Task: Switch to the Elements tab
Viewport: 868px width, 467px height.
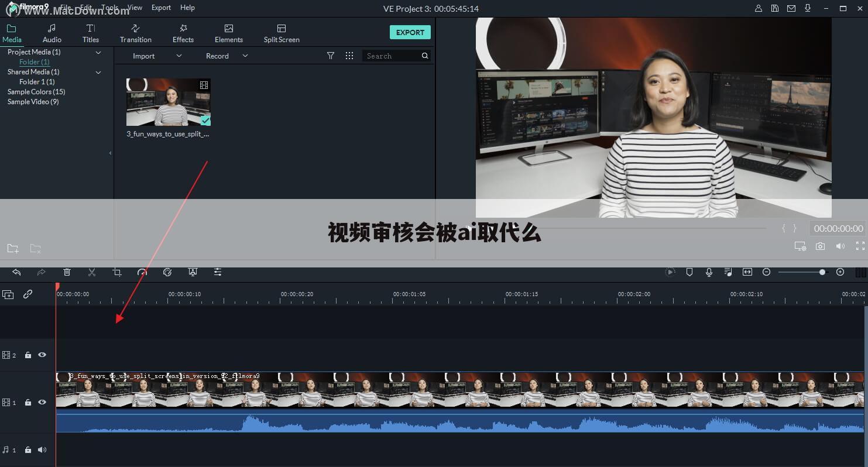Action: point(229,33)
